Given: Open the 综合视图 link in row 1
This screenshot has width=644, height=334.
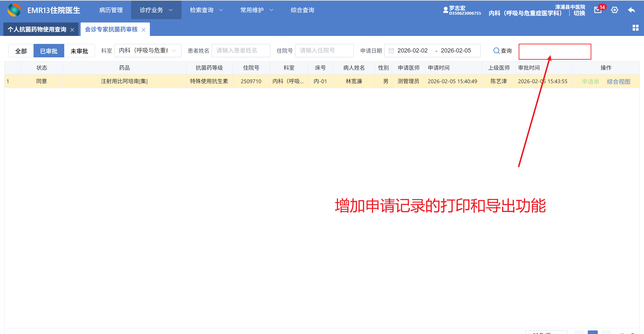Looking at the screenshot, I should pos(618,82).
